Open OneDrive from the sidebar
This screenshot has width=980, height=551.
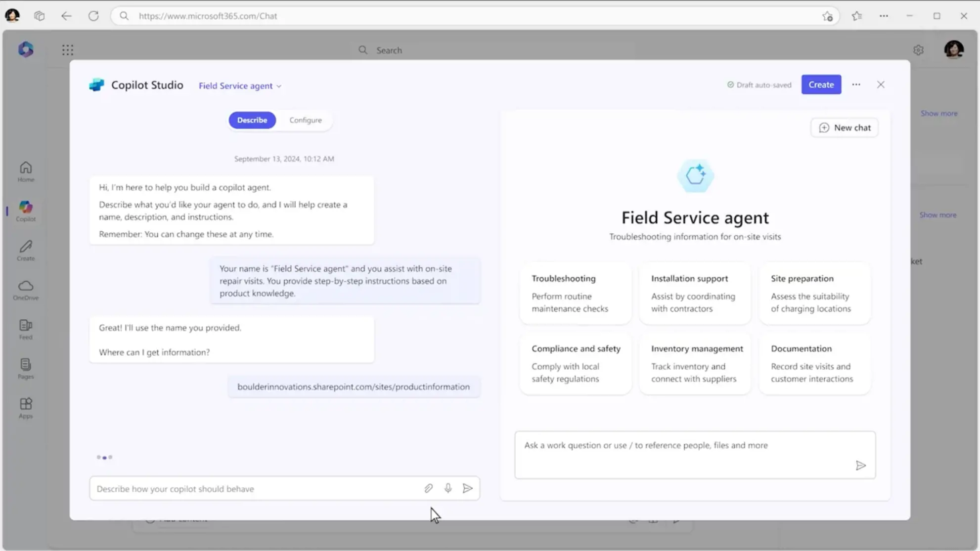tap(26, 290)
